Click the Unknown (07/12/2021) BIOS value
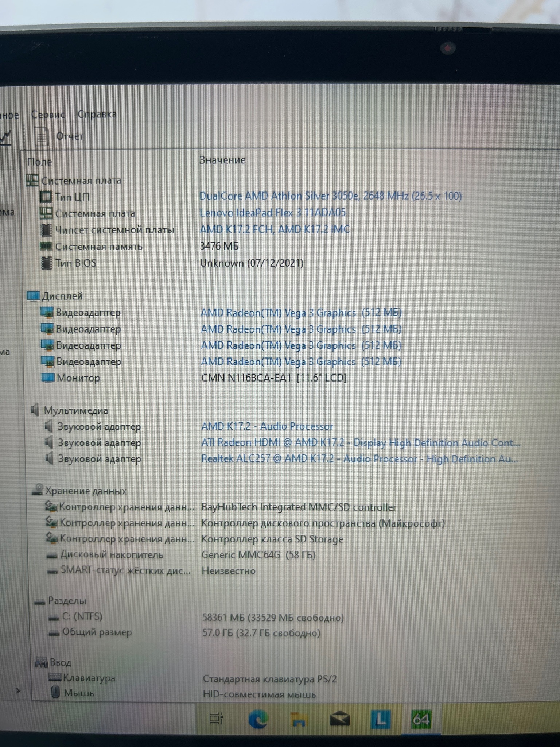 [x=252, y=263]
